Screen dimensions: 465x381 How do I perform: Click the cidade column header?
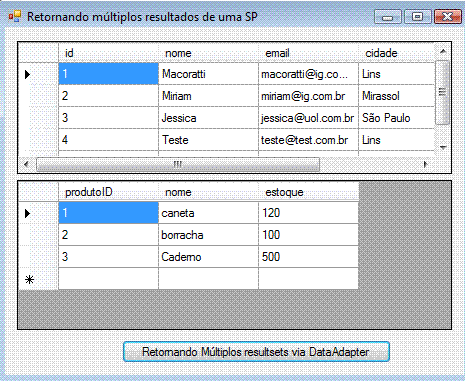pyautogui.click(x=397, y=53)
